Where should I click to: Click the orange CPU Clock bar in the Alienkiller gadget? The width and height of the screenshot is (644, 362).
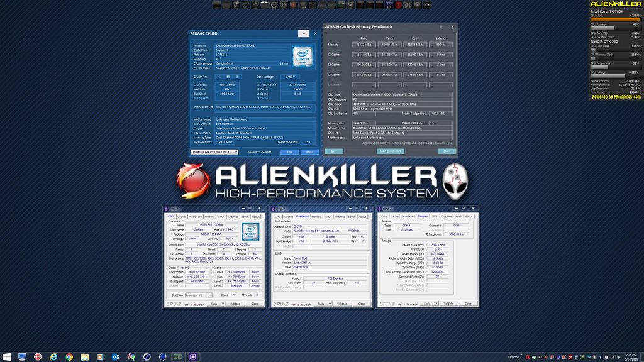[x=615, y=19]
